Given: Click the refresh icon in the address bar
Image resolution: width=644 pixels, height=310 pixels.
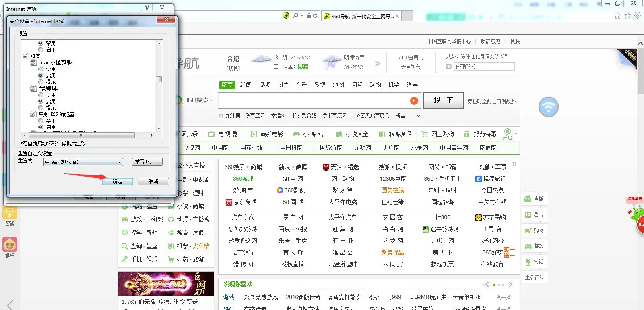Looking at the screenshot, I should 315,16.
